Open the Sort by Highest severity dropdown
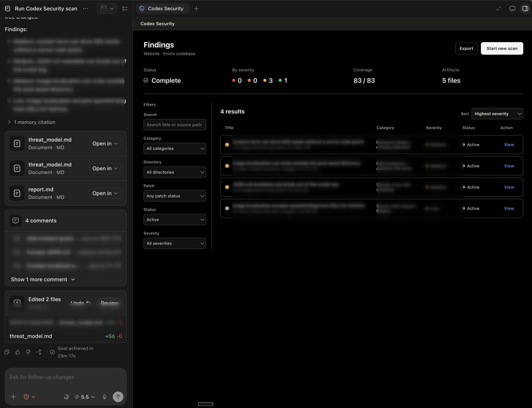The image size is (532, 408). 497,114
